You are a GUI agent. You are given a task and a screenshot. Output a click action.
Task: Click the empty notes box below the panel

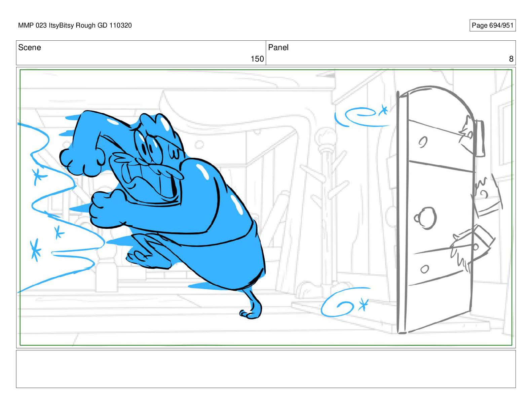click(x=266, y=369)
